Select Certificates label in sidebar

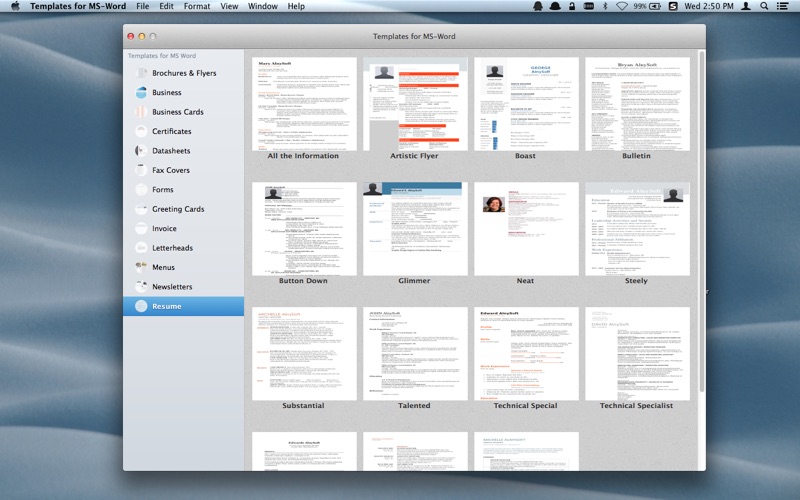pyautogui.click(x=171, y=131)
